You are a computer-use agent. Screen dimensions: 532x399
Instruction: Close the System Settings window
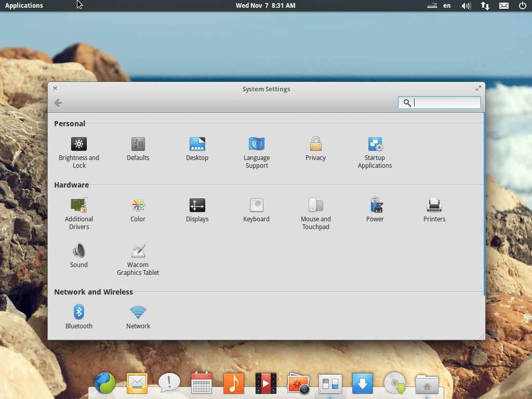[x=55, y=88]
